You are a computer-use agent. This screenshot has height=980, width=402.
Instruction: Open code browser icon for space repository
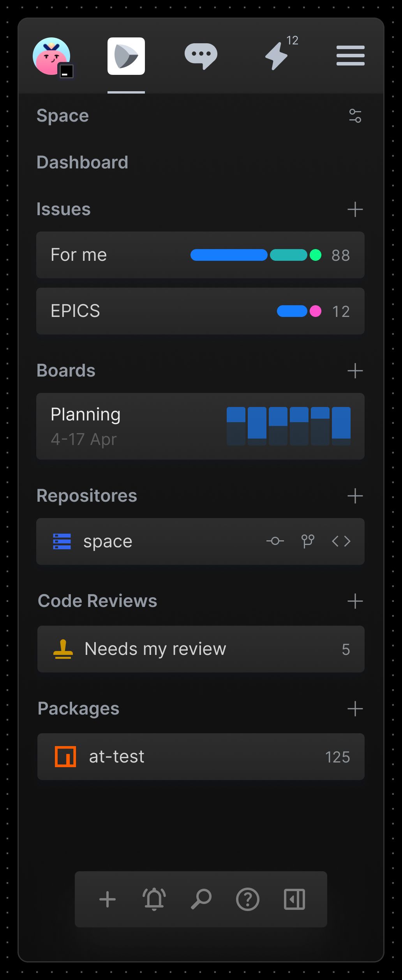click(x=341, y=541)
